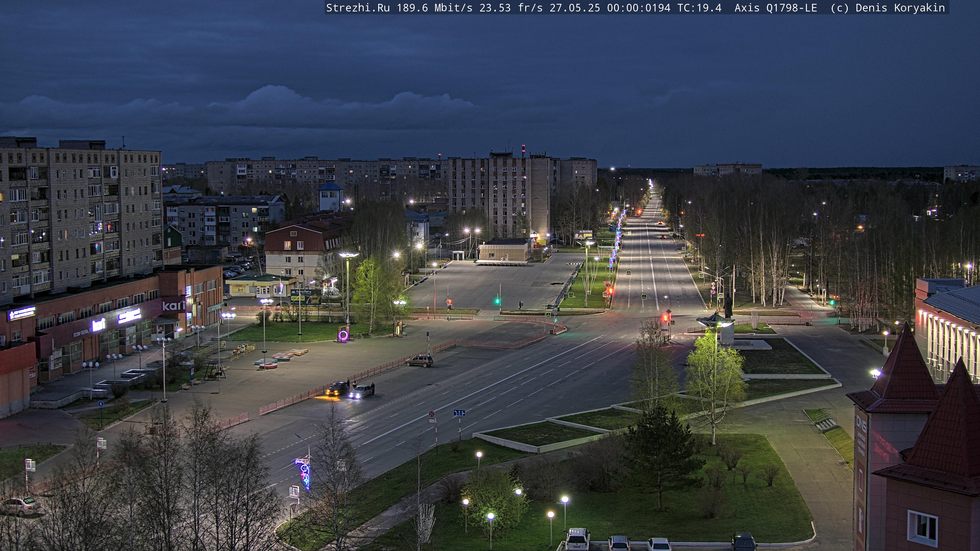
Task: Select the 189.6 Mbit/s bitrate readout
Action: tap(434, 8)
